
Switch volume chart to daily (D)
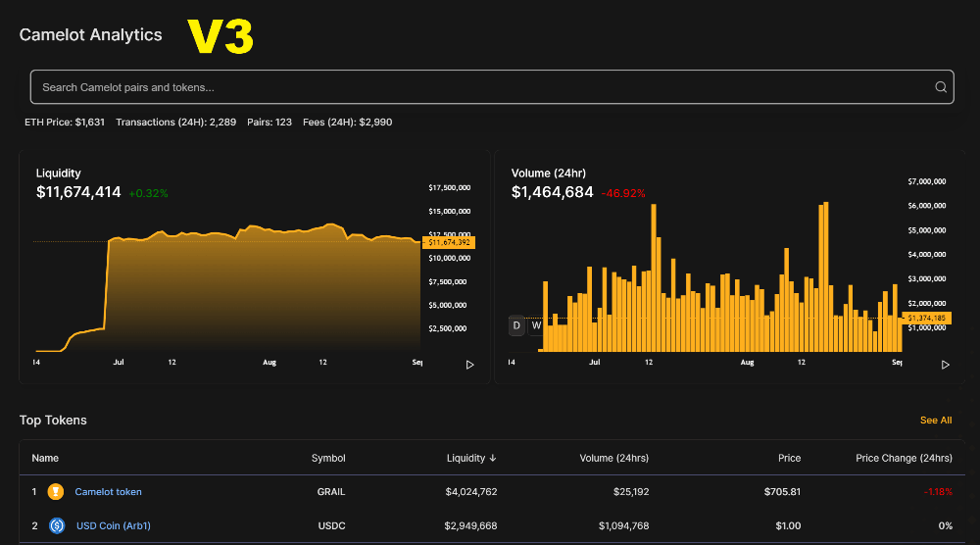516,325
